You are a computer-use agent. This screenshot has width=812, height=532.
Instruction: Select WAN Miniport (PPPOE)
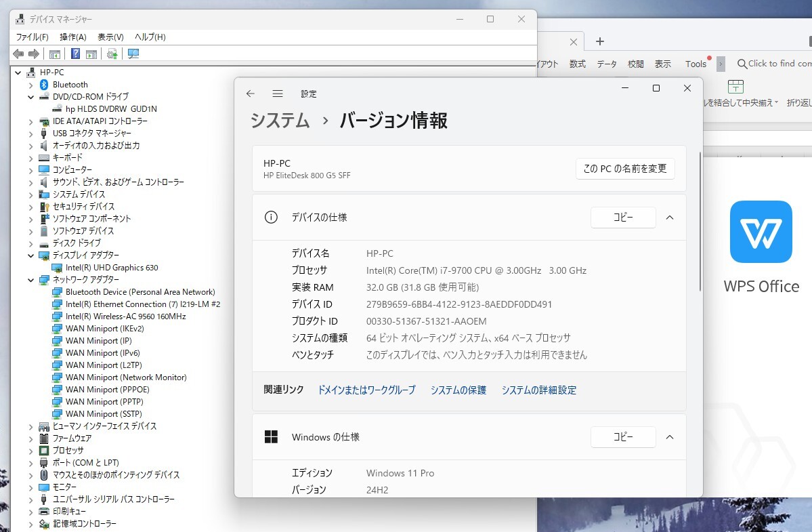[x=107, y=390]
